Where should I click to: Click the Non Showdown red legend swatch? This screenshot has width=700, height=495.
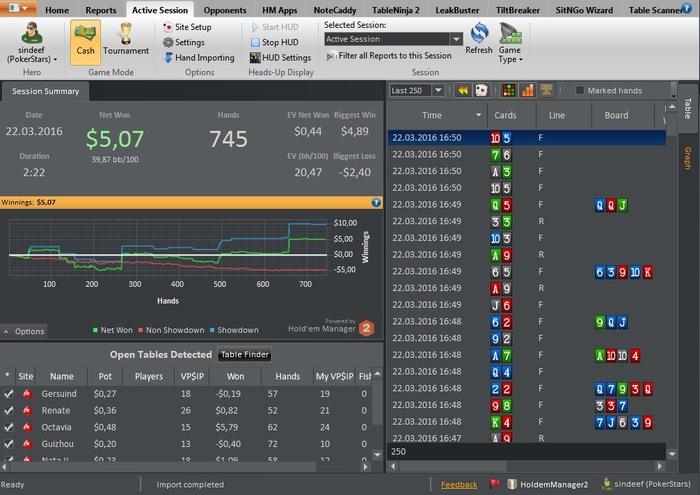[139, 330]
